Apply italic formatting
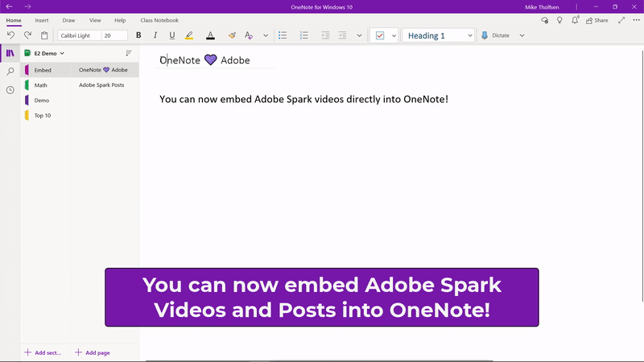644x362 pixels. (x=155, y=35)
